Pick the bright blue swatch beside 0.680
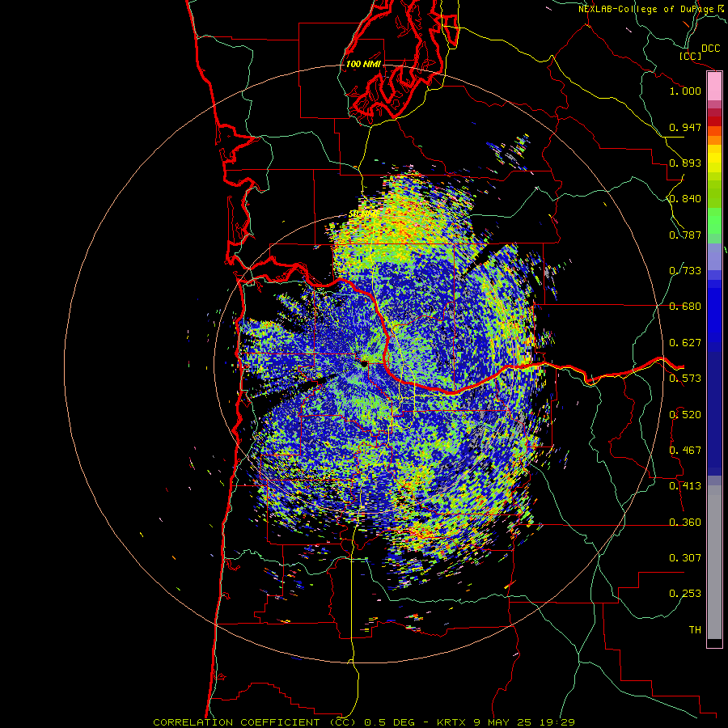Viewport: 728px width, 728px height. [x=714, y=309]
